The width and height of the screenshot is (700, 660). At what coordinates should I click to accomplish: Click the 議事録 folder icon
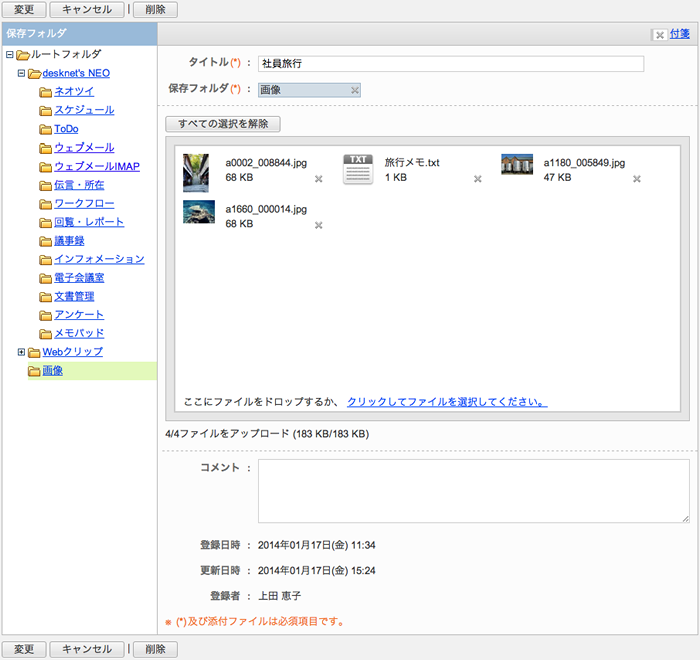click(45, 241)
